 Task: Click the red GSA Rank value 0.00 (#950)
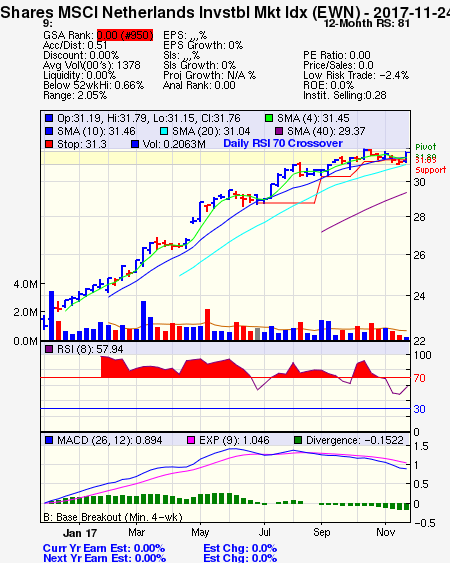[x=125, y=35]
